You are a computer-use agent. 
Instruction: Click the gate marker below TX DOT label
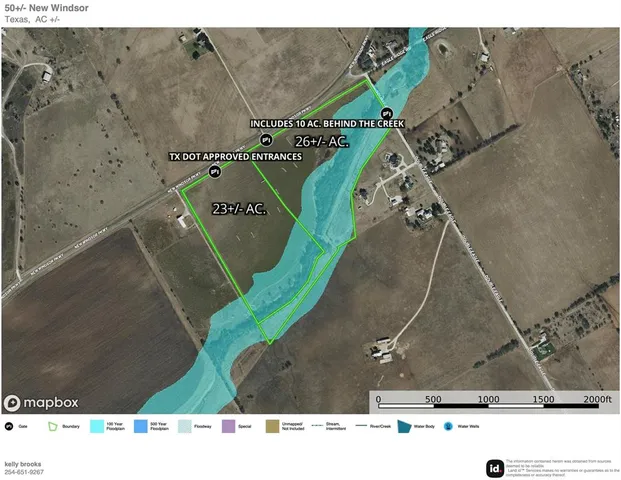pos(215,172)
